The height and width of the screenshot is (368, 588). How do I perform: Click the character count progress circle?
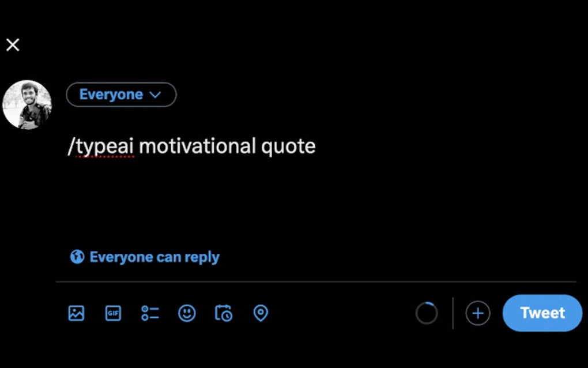point(427,313)
